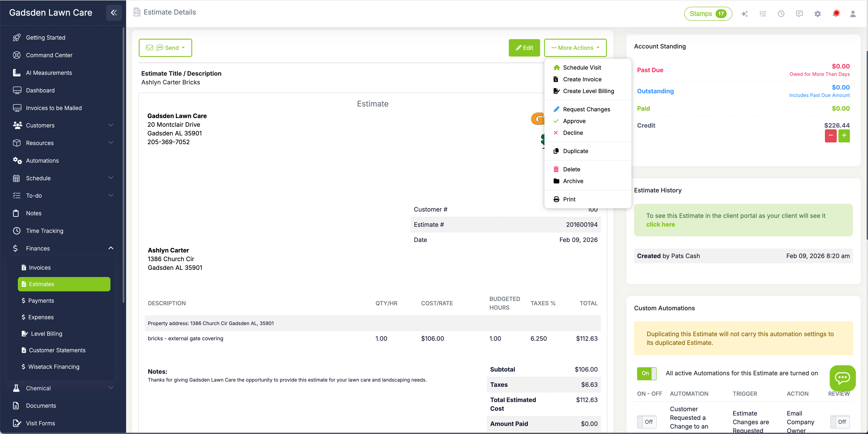Image resolution: width=868 pixels, height=434 pixels.
Task: Toggle the rightmost Off switch under Review
Action: click(x=841, y=422)
